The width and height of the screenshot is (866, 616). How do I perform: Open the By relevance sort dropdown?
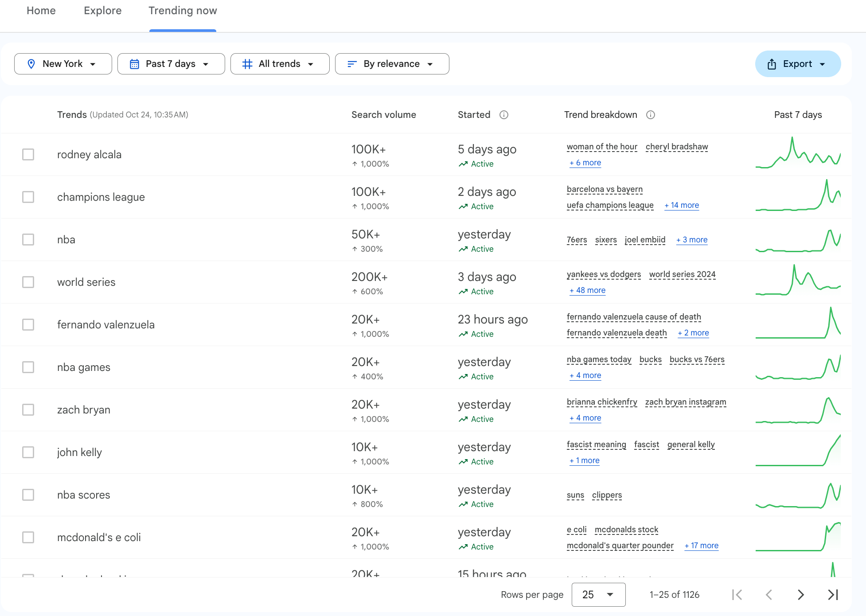coord(392,64)
